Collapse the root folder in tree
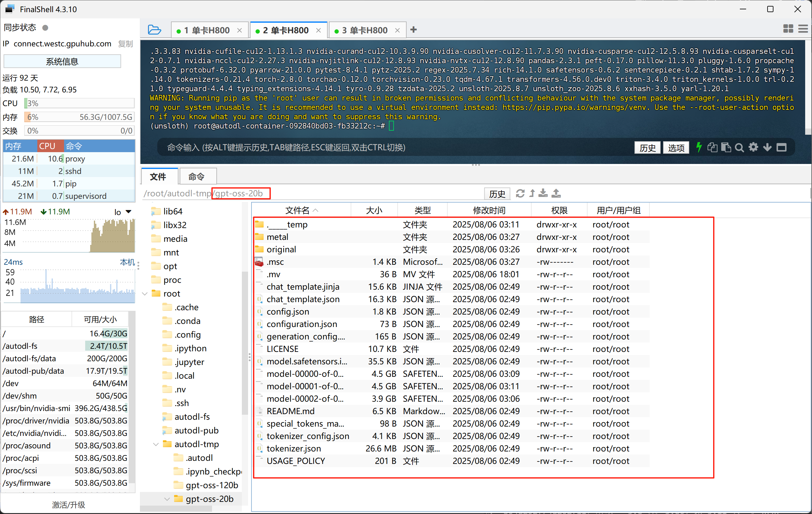Viewport: 812px width, 514px height. (x=145, y=294)
